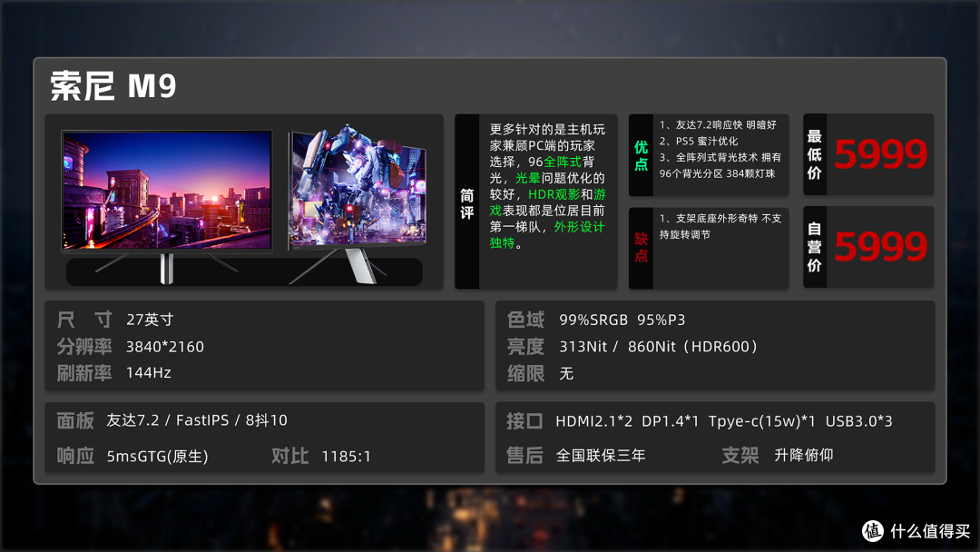Click the 友达7.2 / FastIPS / 8抖10 value
Screen dimensions: 980x552
pos(197,420)
